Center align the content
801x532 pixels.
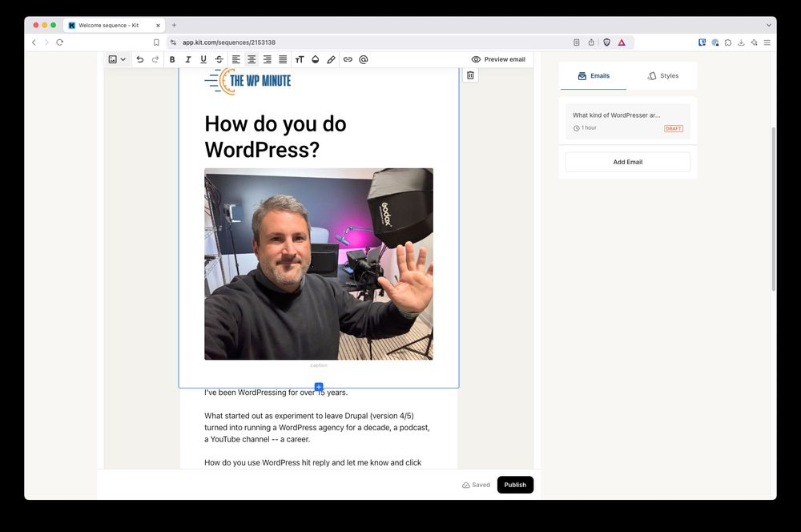coord(252,59)
